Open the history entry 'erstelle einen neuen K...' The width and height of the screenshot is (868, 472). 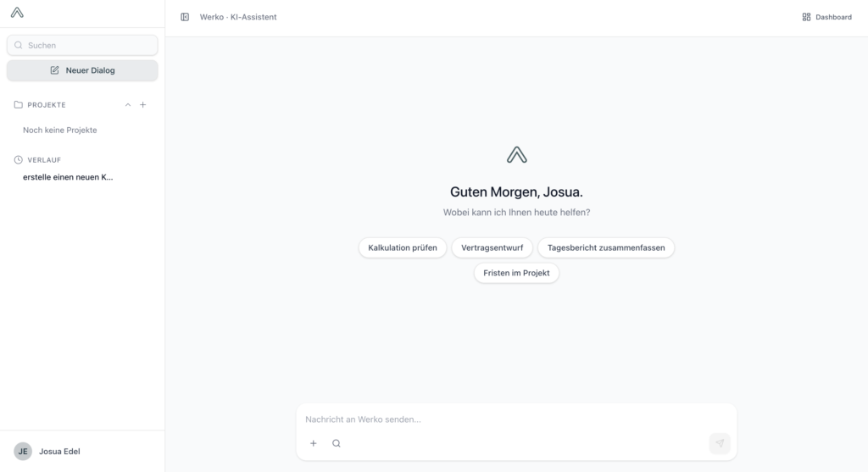coord(68,177)
